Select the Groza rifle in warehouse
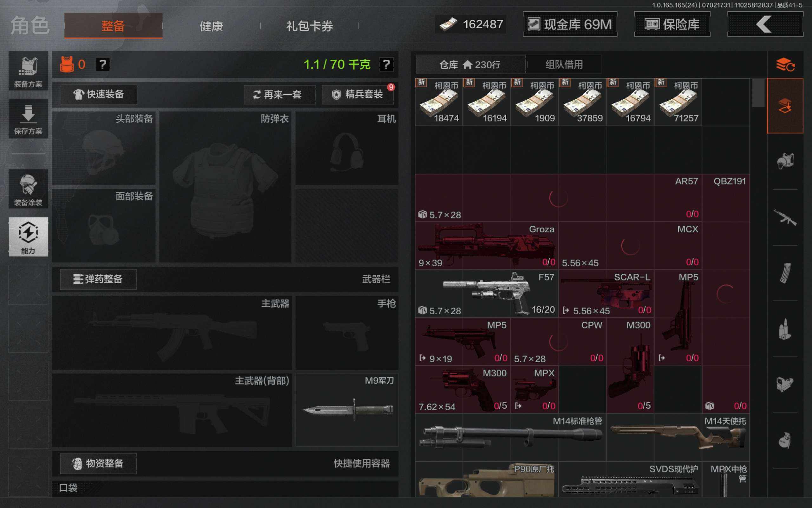Viewport: 812px width, 508px height. coord(487,246)
